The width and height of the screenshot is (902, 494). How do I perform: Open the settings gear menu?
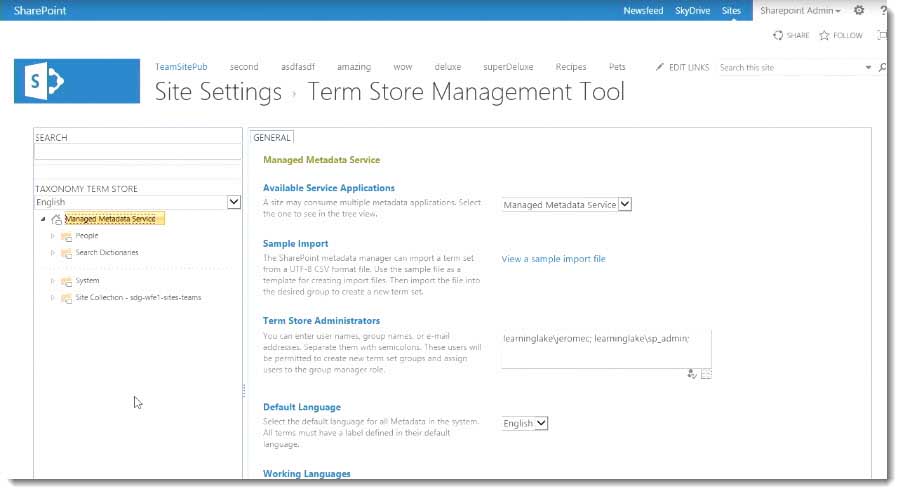coord(859,10)
